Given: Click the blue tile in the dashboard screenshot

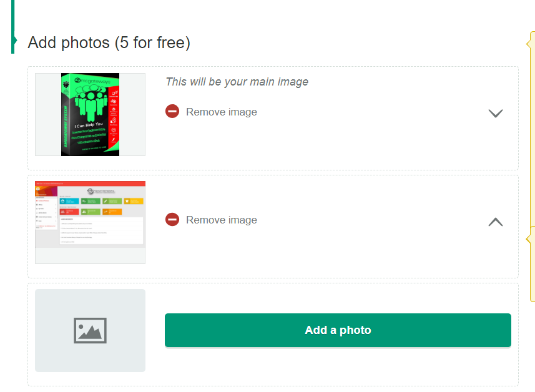Looking at the screenshot, I should 69,201.
